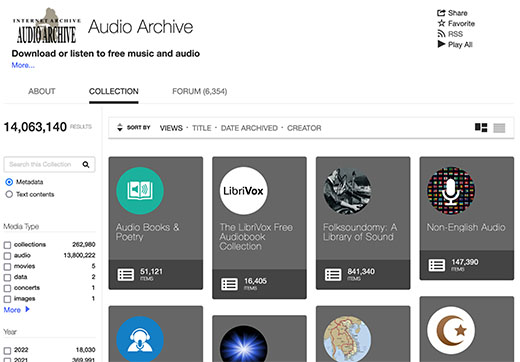This screenshot has height=362, width=520.
Task: Select the Text contents radio button
Action: click(9, 194)
